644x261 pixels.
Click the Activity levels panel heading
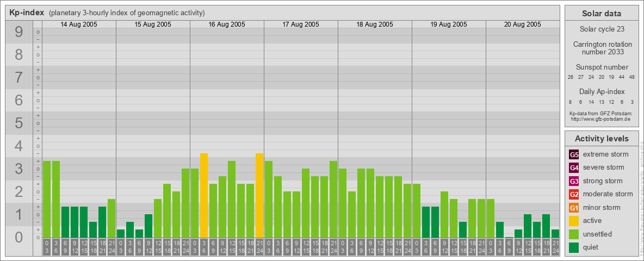click(x=601, y=139)
